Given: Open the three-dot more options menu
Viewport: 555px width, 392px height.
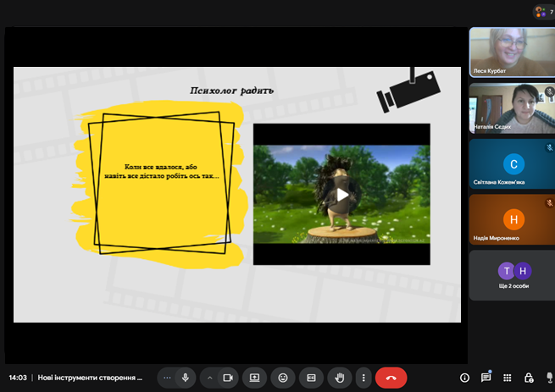Looking at the screenshot, I should click(364, 378).
